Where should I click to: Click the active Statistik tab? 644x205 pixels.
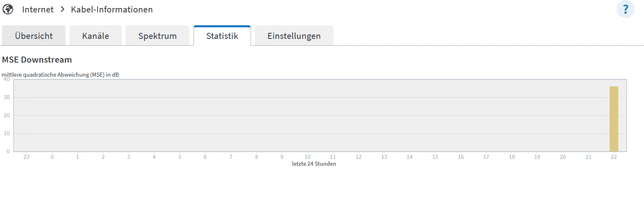click(x=222, y=36)
